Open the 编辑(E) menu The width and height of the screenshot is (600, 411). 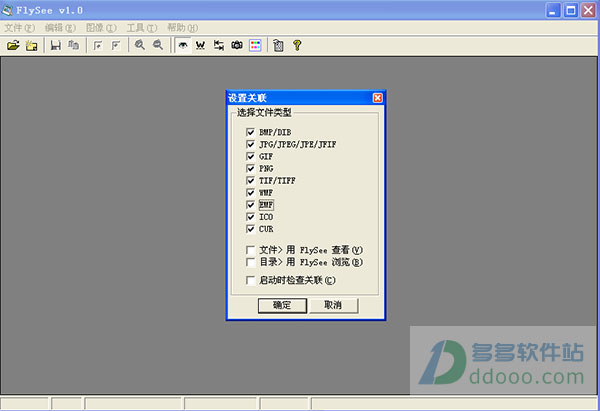pos(60,28)
